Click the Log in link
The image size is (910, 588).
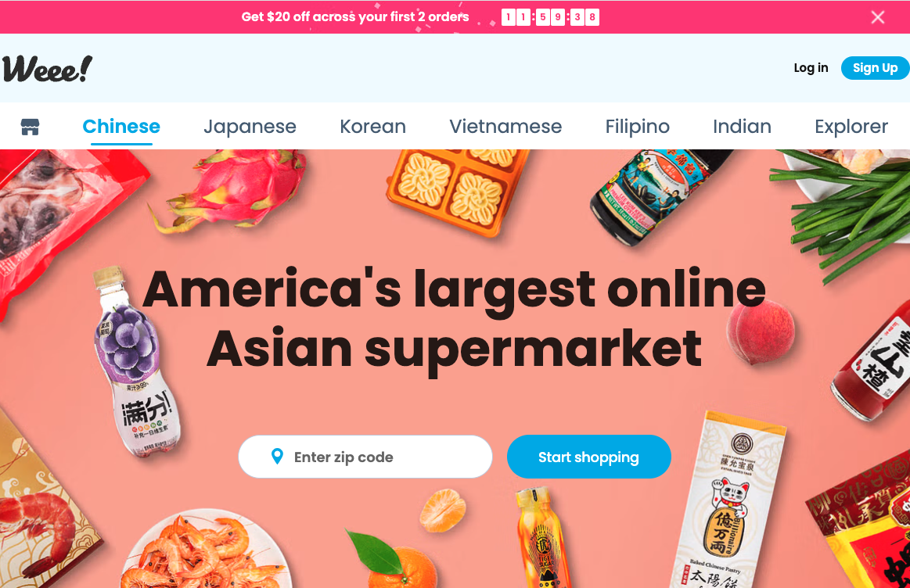(811, 68)
